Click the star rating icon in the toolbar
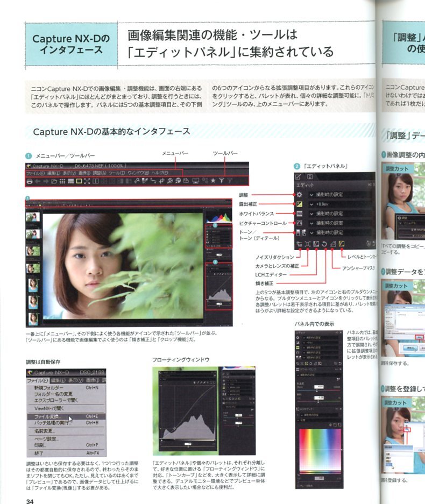The width and height of the screenshot is (425, 504). click(x=213, y=181)
